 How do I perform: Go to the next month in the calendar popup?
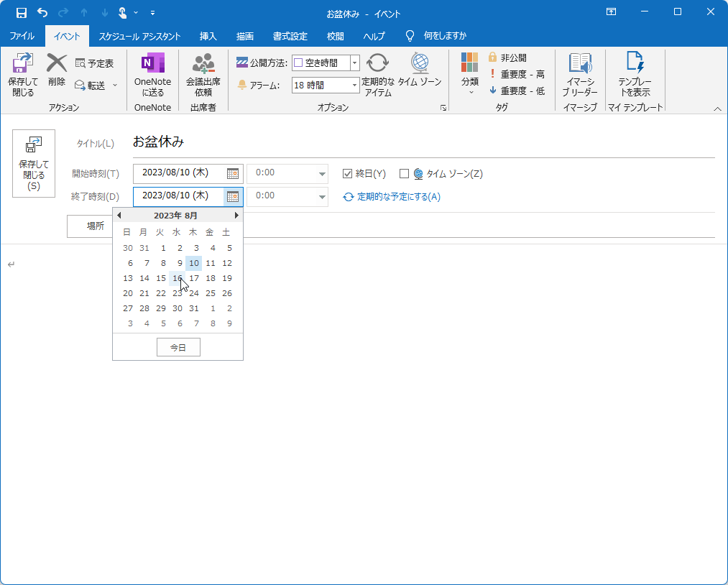click(236, 215)
